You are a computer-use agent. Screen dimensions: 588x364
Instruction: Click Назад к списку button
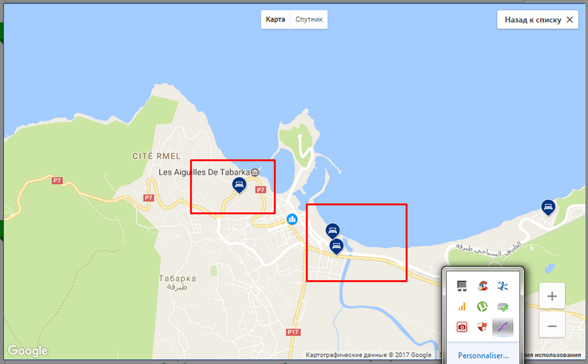(x=538, y=20)
